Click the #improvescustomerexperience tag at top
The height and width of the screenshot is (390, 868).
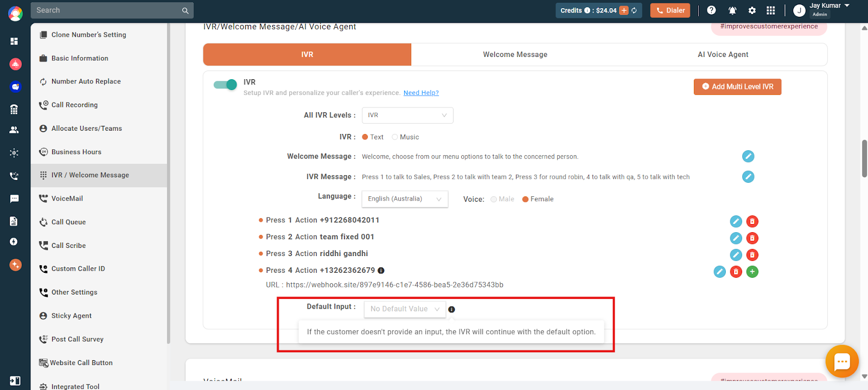click(769, 27)
